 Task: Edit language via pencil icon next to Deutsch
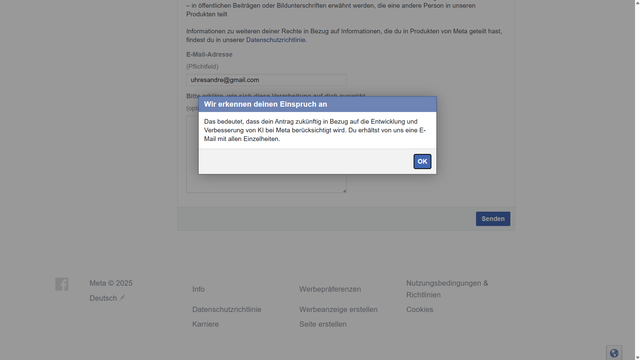[122, 298]
